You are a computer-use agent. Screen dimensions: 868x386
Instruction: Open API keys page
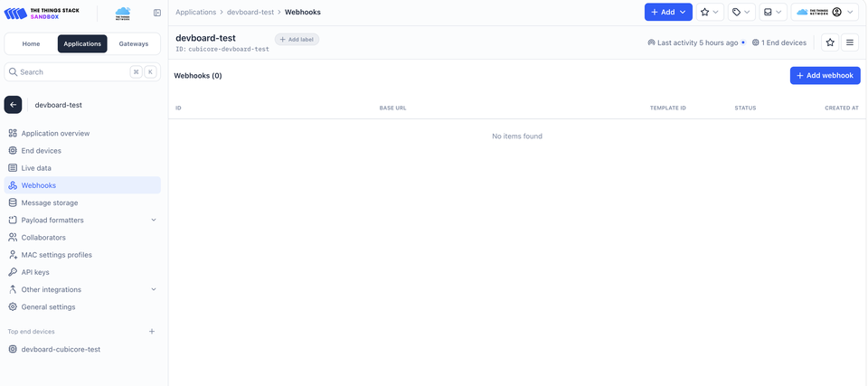[x=82, y=272]
